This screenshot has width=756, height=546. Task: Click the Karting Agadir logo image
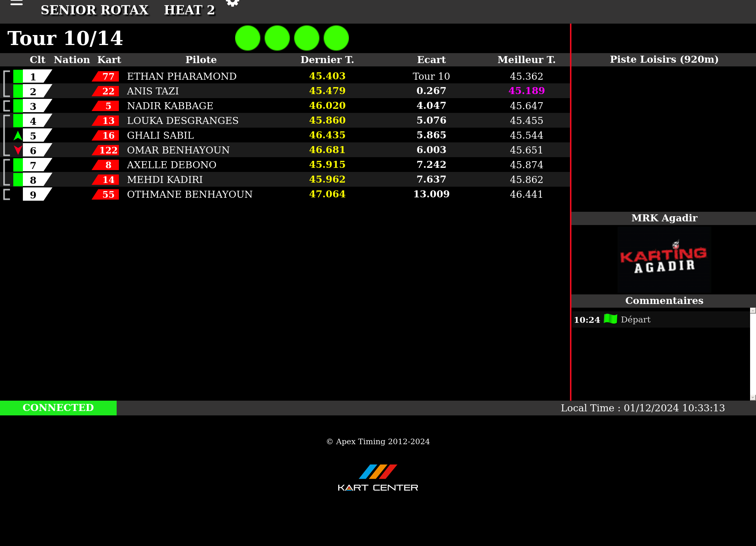(x=664, y=259)
